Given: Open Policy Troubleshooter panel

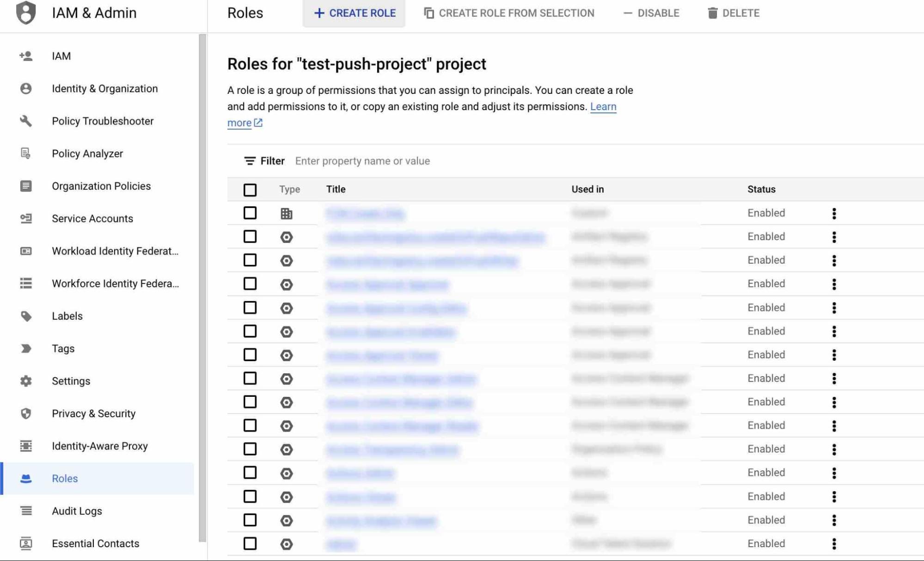Looking at the screenshot, I should 102,121.
